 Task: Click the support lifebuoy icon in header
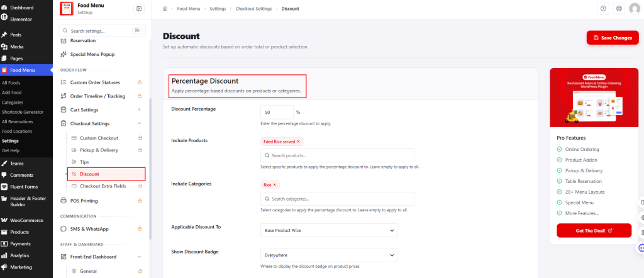pos(619,9)
